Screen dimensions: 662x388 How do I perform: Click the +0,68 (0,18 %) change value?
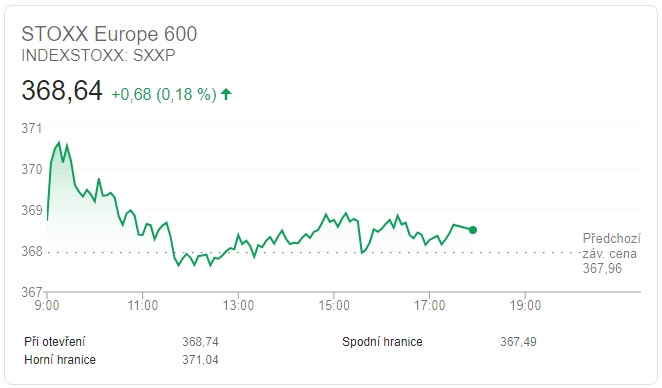[164, 94]
